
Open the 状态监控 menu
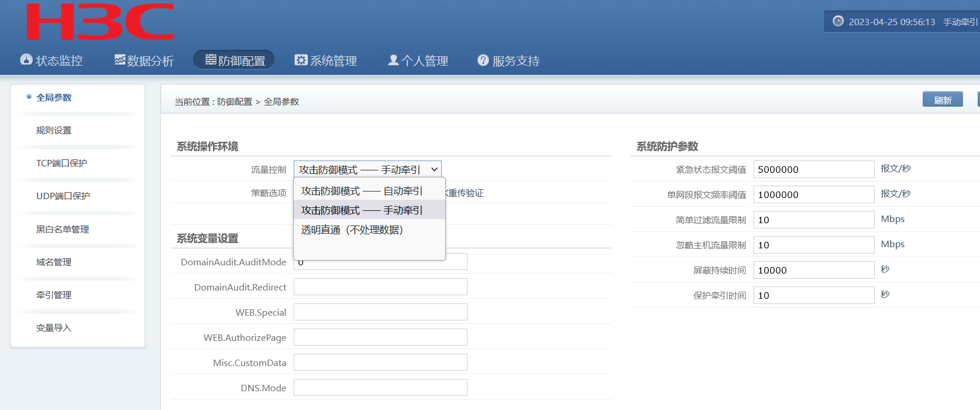pos(51,60)
